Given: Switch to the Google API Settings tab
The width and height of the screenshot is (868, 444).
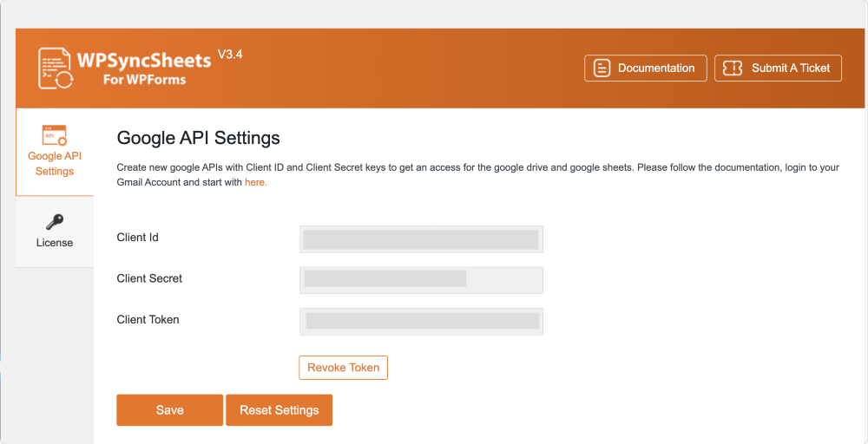Looking at the screenshot, I should point(55,152).
